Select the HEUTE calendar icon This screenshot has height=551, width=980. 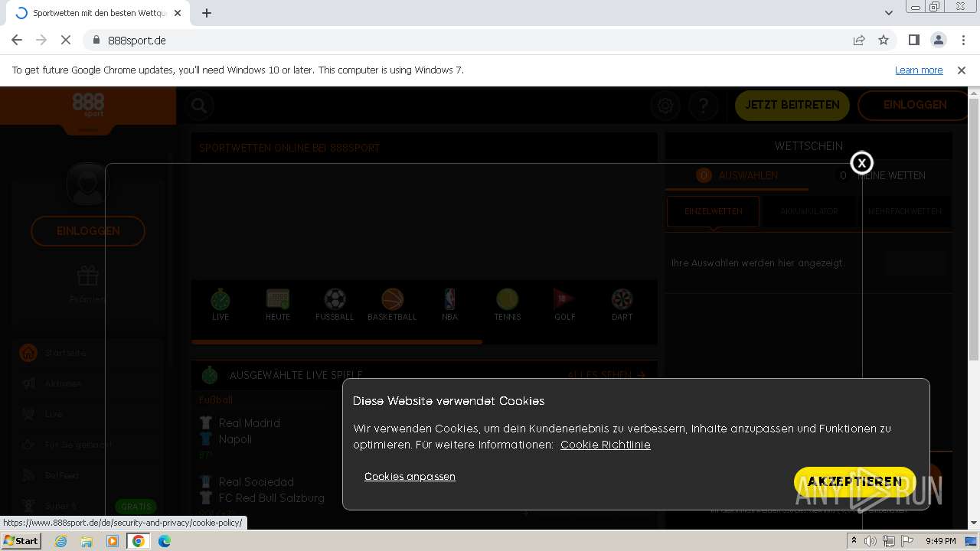(x=278, y=305)
